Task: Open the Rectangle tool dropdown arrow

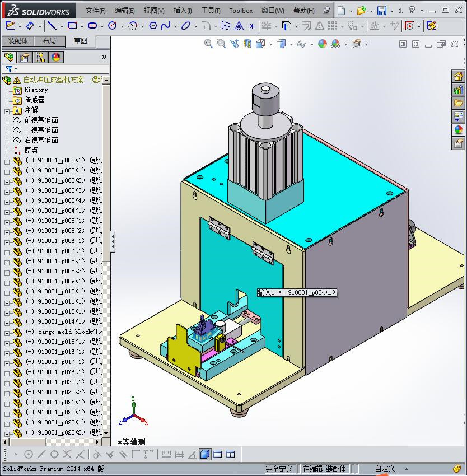Action: 82,26
